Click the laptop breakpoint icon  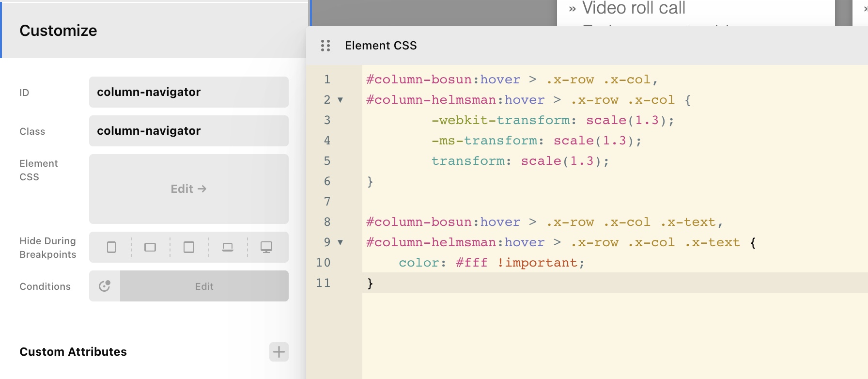(228, 247)
